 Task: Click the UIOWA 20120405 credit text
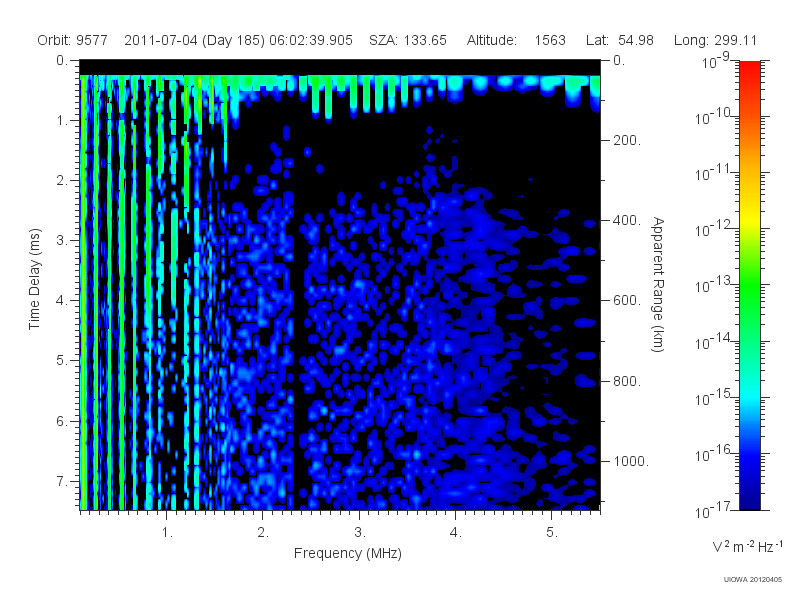click(753, 580)
